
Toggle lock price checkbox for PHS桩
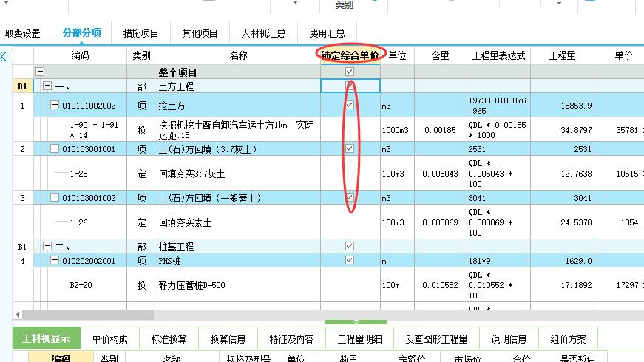click(x=350, y=260)
